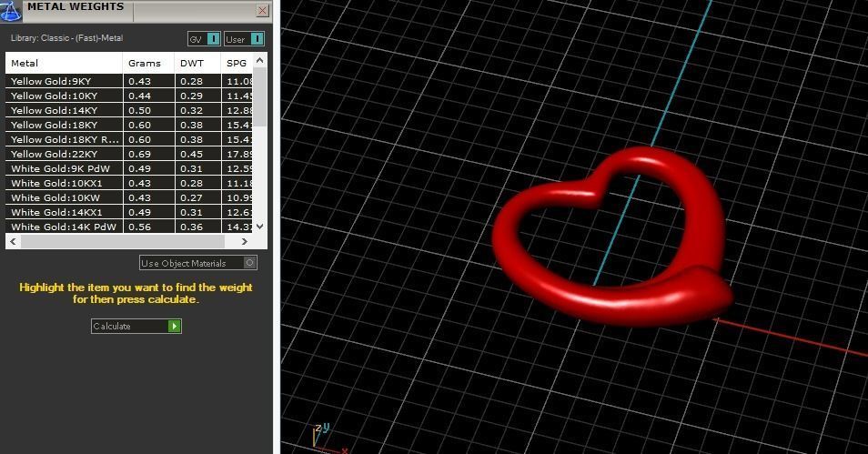Click the 0.69 grams value for 22KY
The width and height of the screenshot is (868, 454).
(139, 154)
